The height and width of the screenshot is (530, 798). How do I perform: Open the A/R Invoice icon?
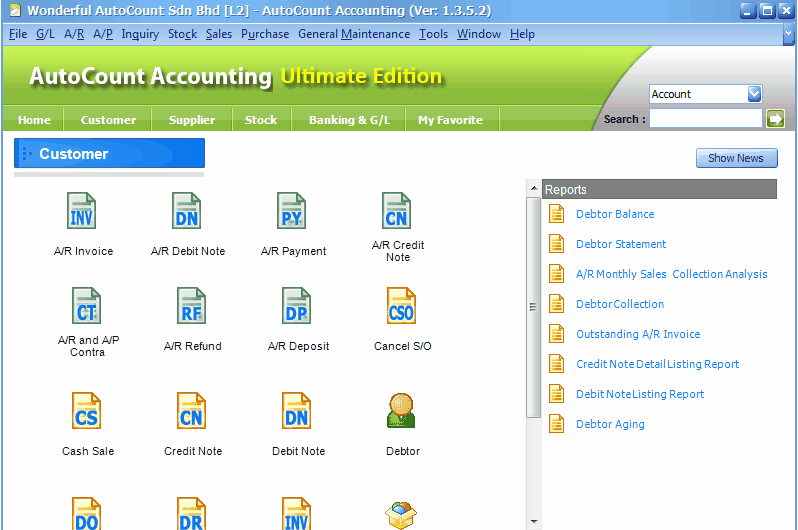click(x=81, y=211)
